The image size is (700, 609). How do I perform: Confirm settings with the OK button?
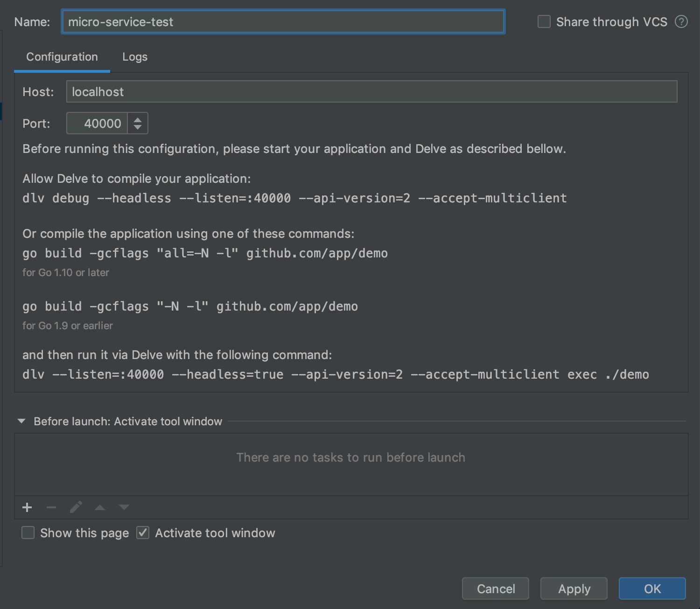(651, 588)
